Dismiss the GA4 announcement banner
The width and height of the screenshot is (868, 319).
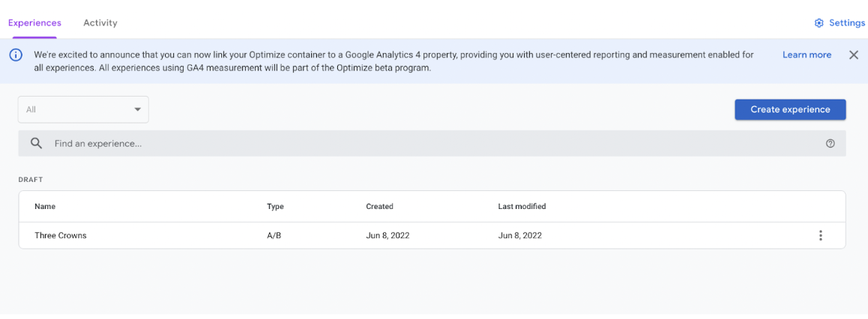click(854, 55)
